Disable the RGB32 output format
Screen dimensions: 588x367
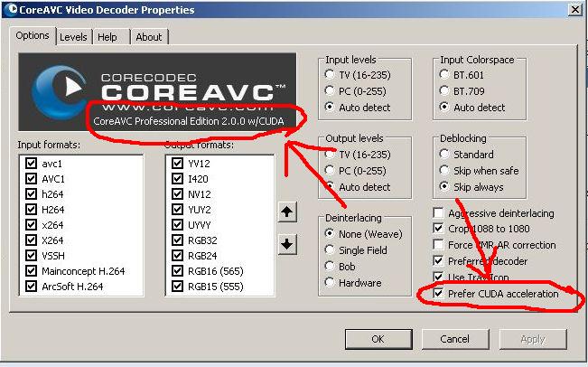(x=177, y=240)
